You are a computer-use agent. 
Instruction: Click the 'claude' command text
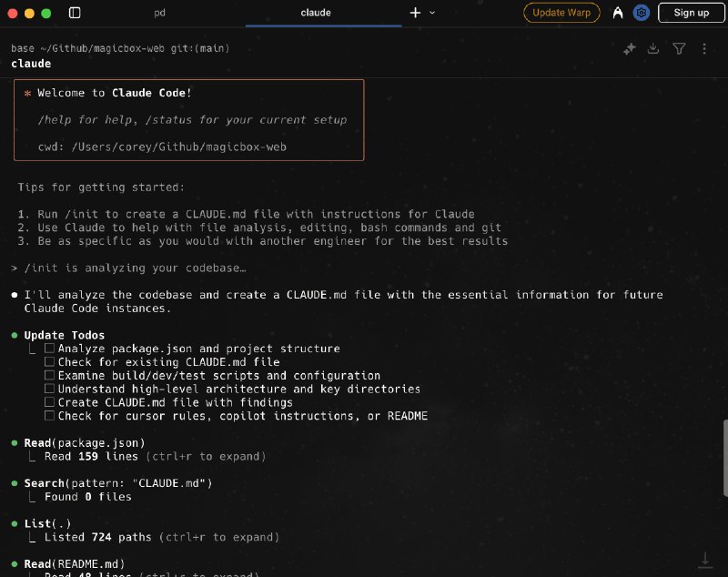coord(31,64)
